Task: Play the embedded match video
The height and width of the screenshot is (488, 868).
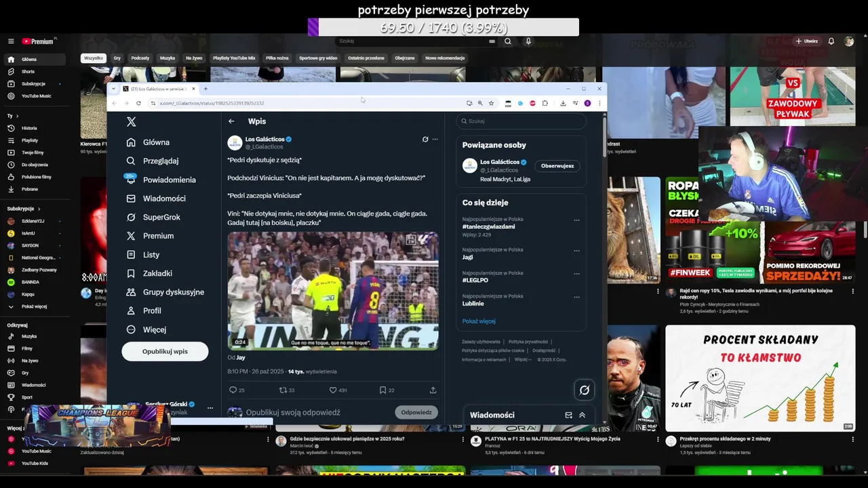Action: click(x=333, y=291)
